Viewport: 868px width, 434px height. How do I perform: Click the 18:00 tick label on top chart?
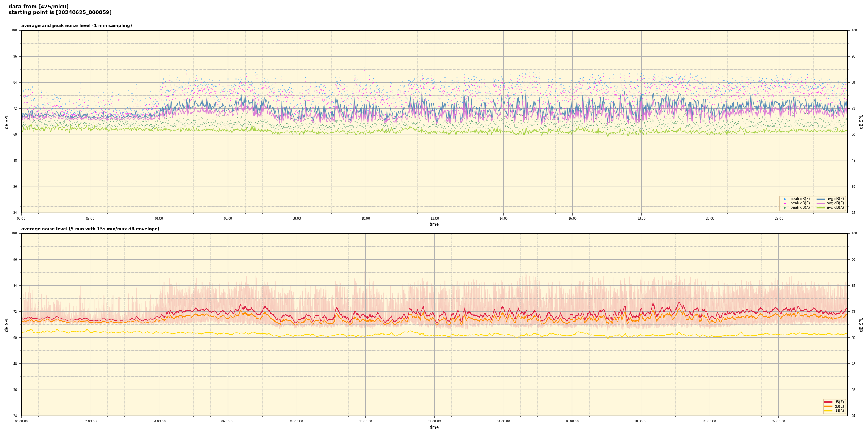[x=641, y=218]
